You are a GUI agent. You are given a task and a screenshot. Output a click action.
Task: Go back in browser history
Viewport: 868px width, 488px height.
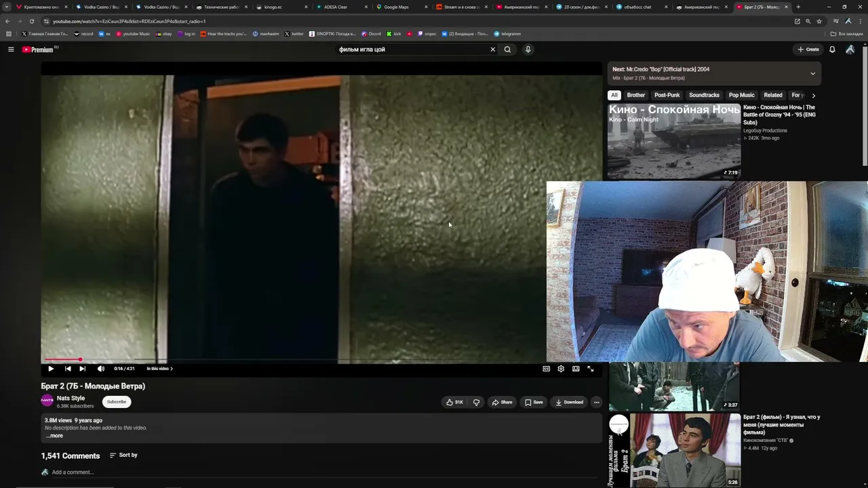[x=7, y=21]
